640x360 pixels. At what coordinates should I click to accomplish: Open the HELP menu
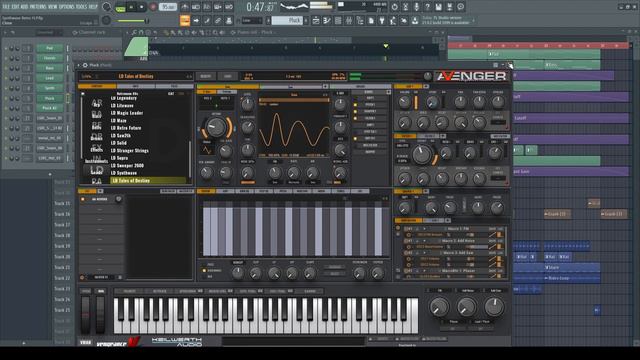93,7
